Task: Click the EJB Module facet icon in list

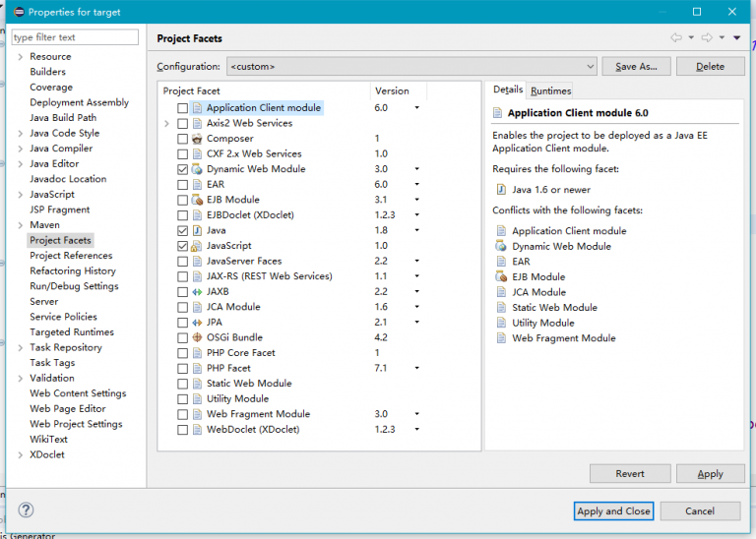Action: click(x=197, y=200)
